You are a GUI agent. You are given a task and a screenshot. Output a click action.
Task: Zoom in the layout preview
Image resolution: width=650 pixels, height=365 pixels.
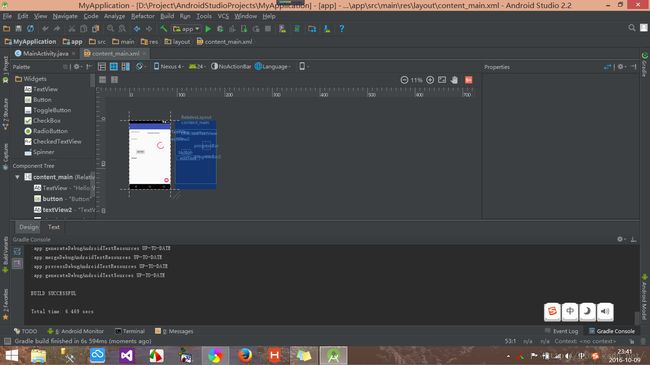[430, 80]
